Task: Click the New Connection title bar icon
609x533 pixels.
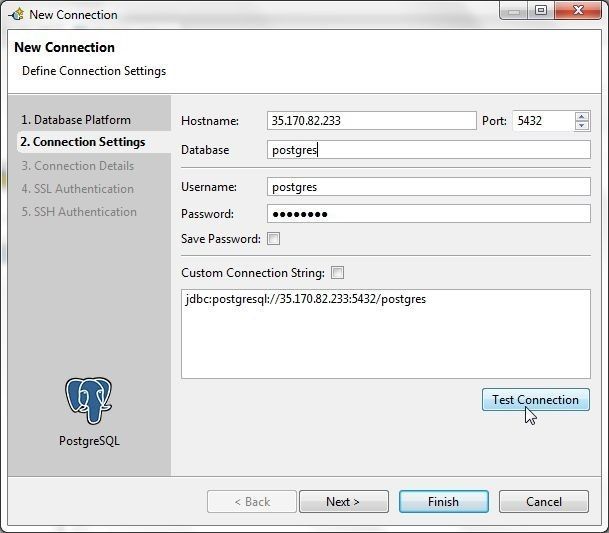Action: (17, 15)
